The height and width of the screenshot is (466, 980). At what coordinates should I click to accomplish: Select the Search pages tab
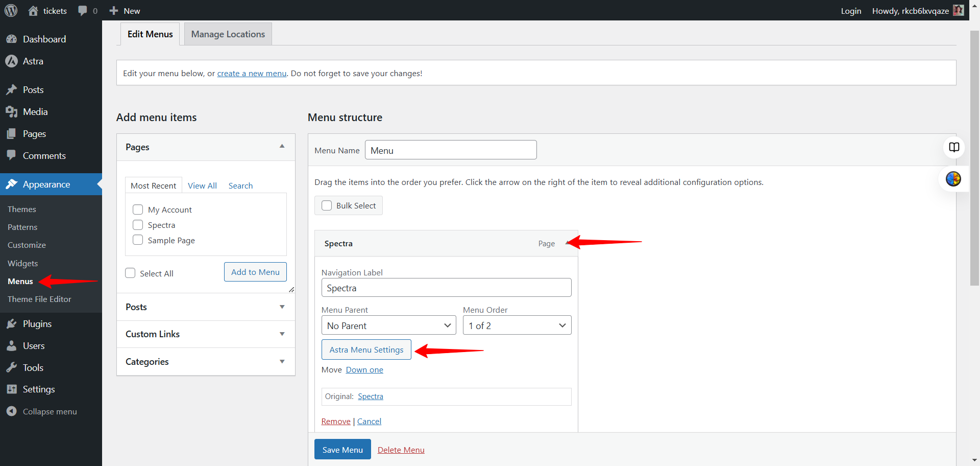[x=240, y=185]
